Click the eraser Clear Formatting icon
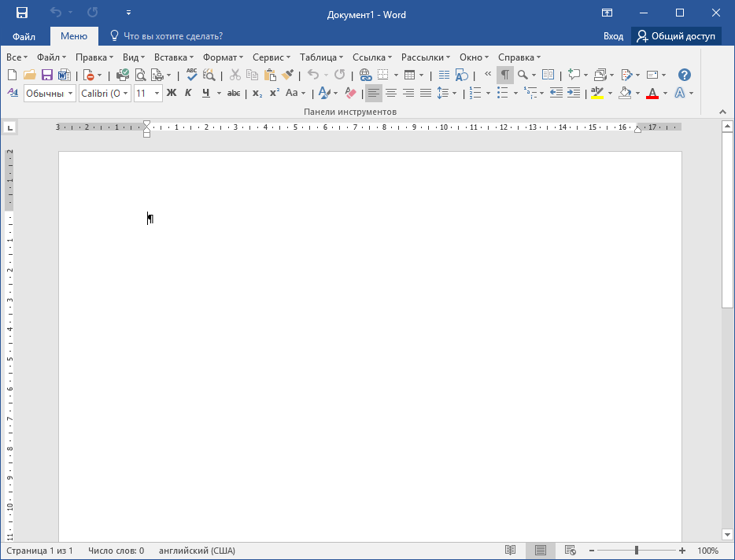Viewport: 735px width, 560px height. coord(351,93)
